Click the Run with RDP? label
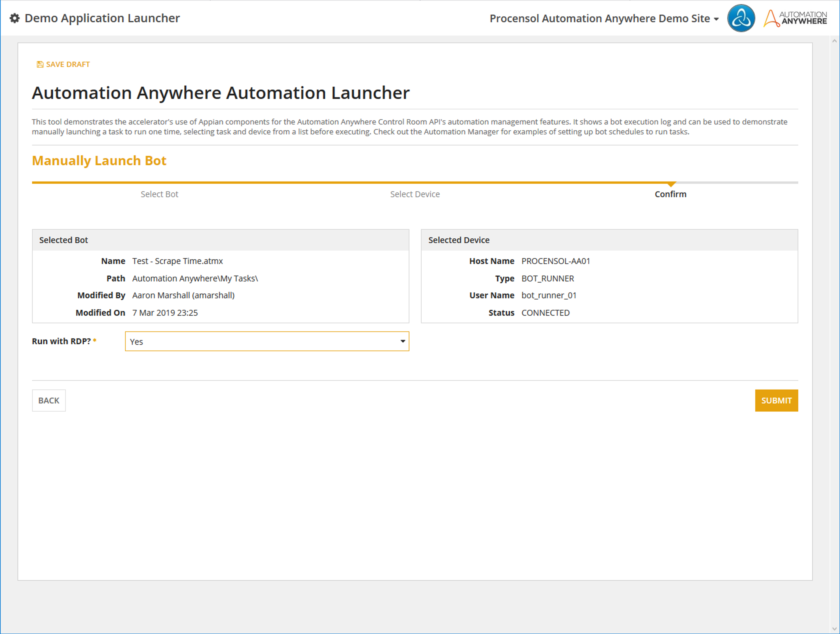This screenshot has height=634, width=840. coord(61,341)
